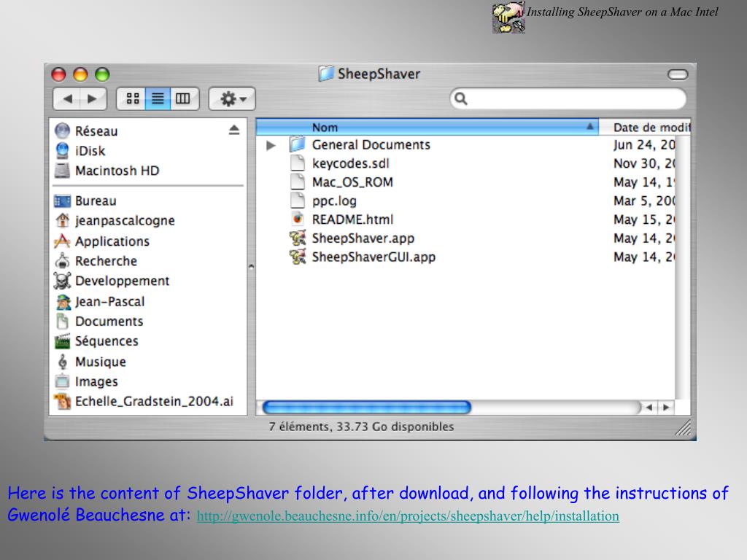Viewport: 747px width, 560px height.
Task: Click the search magnifying glass icon
Action: click(x=461, y=98)
